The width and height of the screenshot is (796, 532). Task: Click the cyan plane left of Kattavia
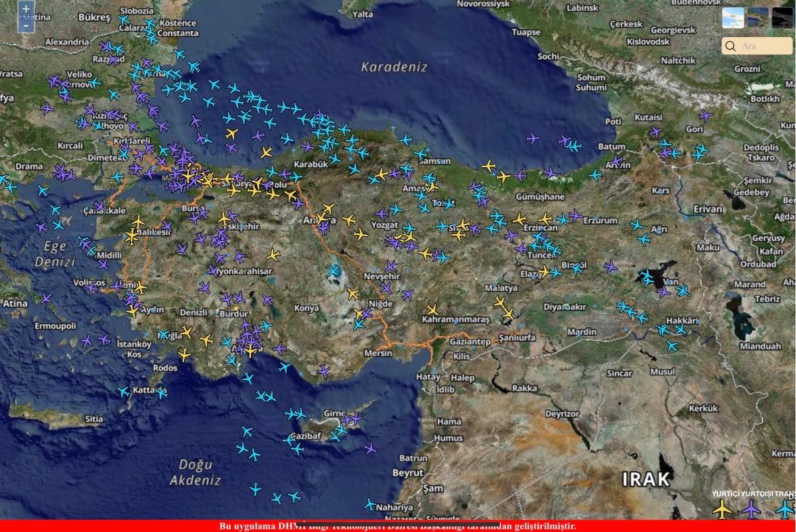click(123, 391)
